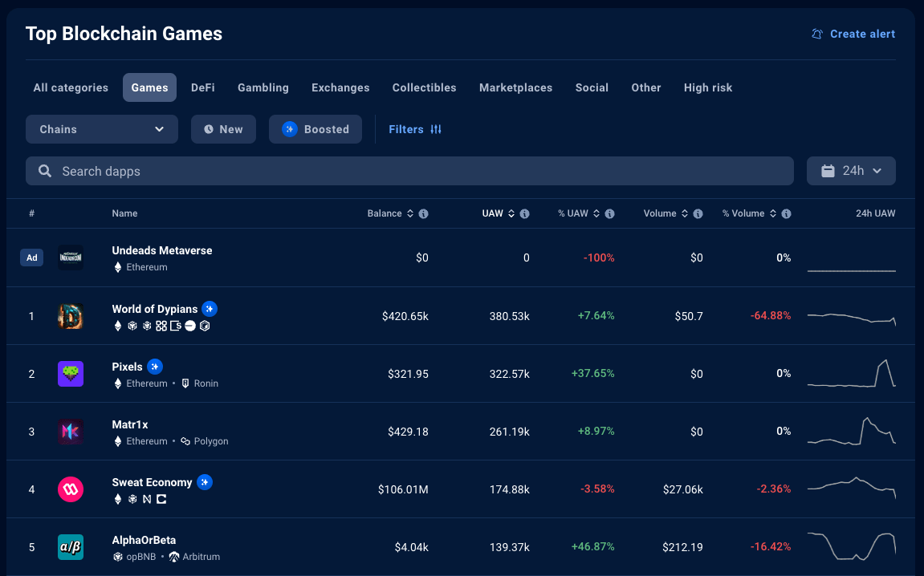The image size is (924, 576).
Task: Click the Pixels 24h UAW sparkline chart
Action: (851, 374)
